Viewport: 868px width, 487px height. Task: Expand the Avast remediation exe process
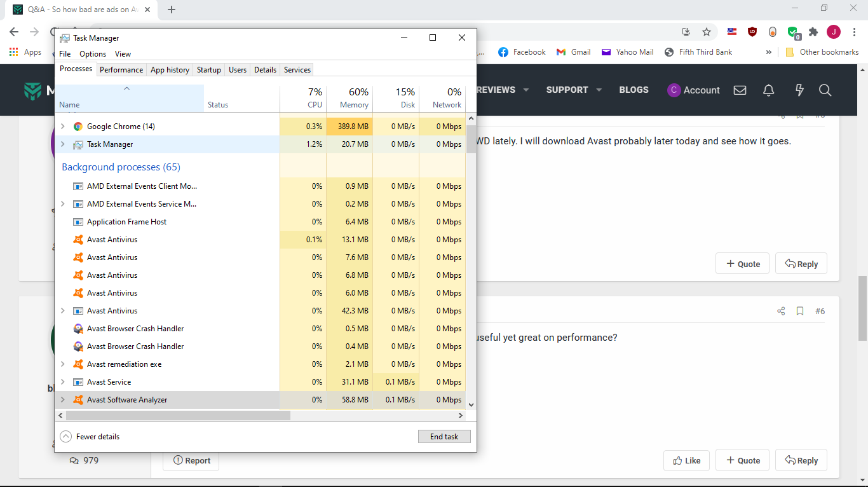coord(62,364)
